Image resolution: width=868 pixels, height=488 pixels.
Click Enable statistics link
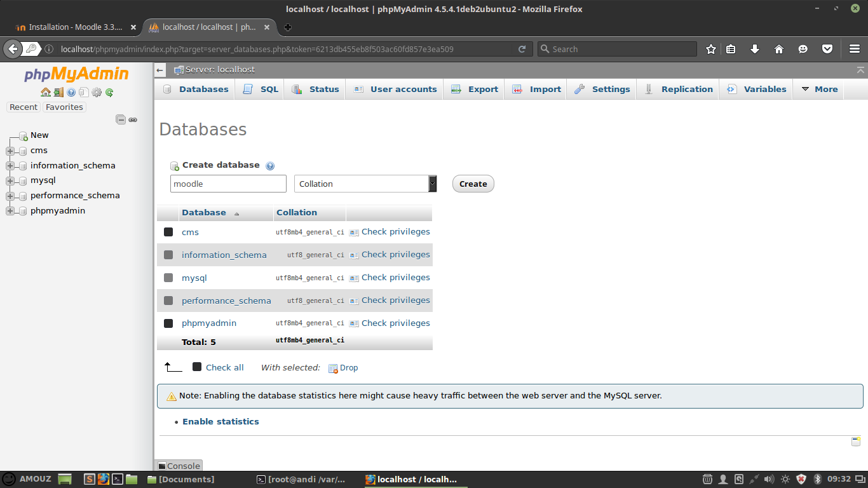click(x=220, y=421)
